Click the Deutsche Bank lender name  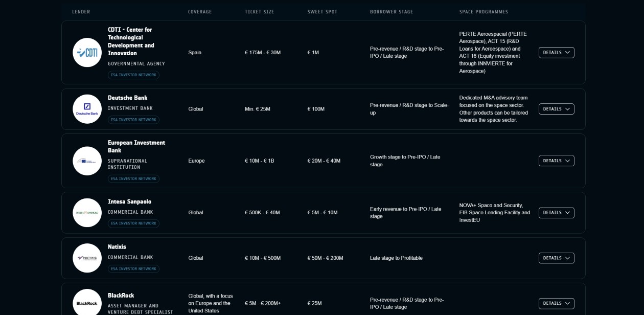[128, 98]
